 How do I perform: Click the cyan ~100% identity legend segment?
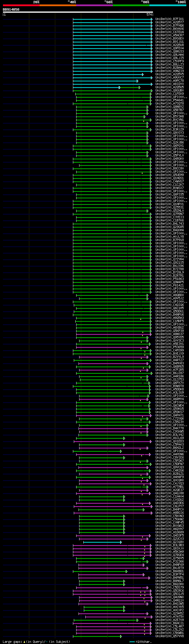(x=168, y=5)
